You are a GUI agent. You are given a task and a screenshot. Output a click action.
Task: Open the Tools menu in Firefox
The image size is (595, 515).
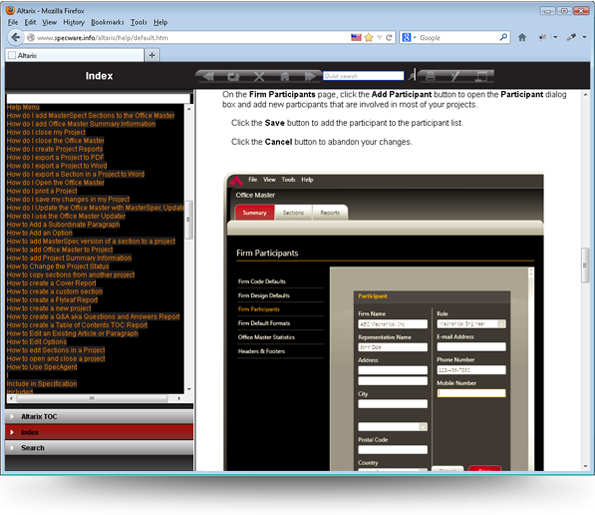coord(139,22)
